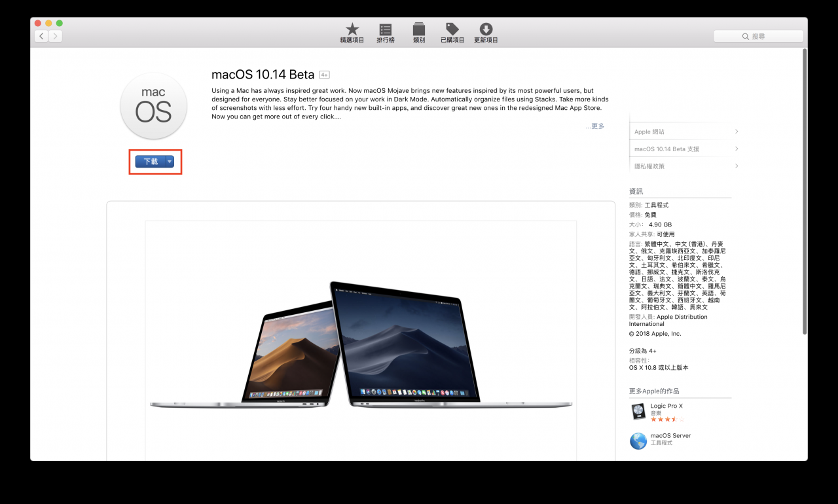Click the 大小 4.90 GB size text
The image size is (838, 504).
[x=650, y=224]
